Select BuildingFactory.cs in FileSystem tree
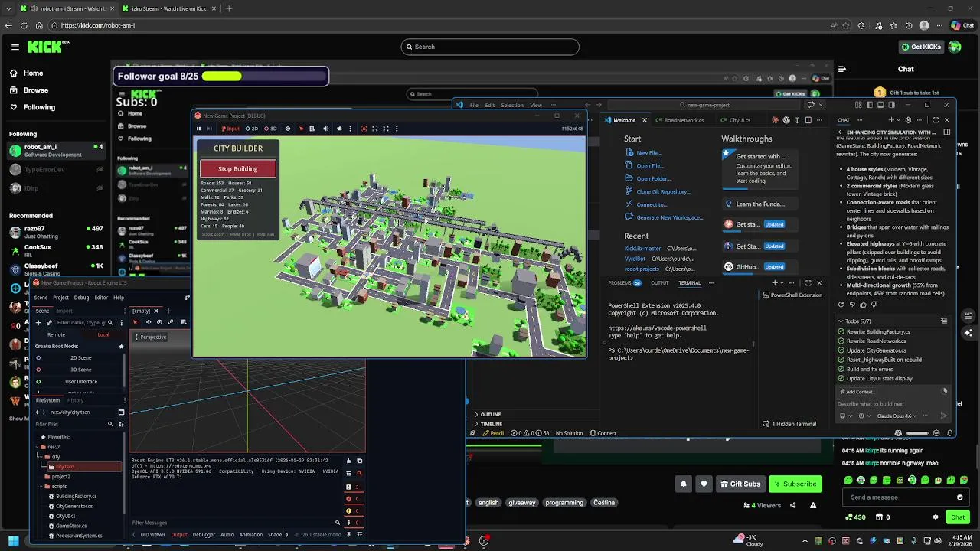The width and height of the screenshot is (980, 551). [76, 496]
